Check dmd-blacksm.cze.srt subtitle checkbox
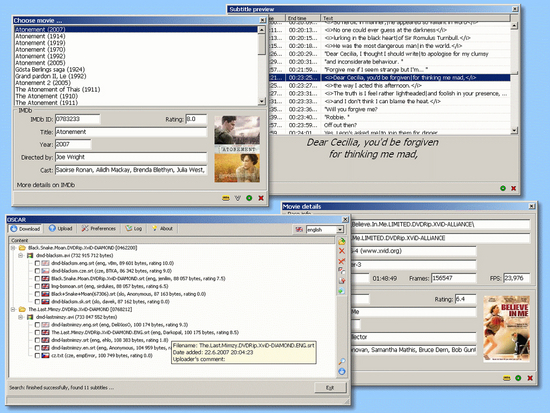Image resolution: width=550 pixels, height=413 pixels. click(37, 271)
